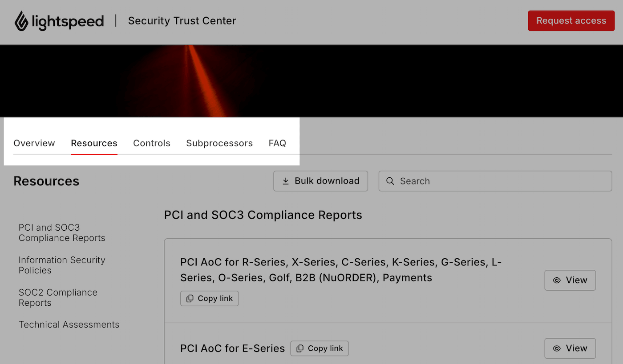623x364 pixels.
Task: Click the View label for PCI AoC R-Series document
Action: coord(577,280)
